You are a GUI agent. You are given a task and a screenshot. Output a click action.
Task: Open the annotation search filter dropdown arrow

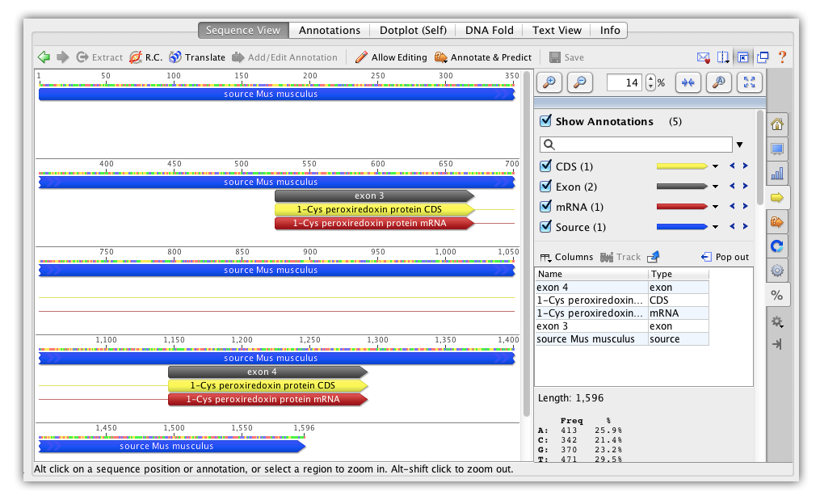(739, 145)
